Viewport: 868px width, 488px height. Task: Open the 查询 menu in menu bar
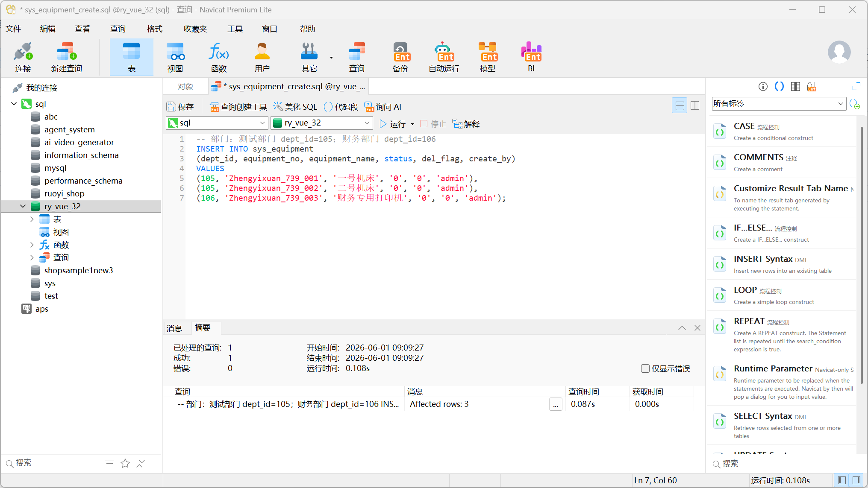pos(118,29)
